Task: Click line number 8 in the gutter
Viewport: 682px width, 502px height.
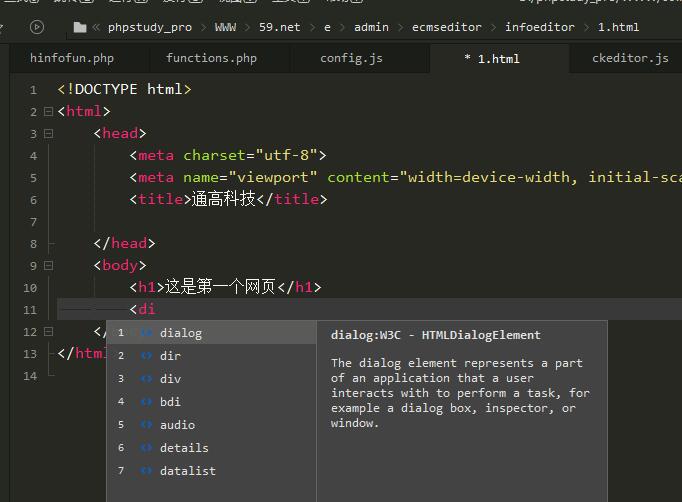Action: click(x=33, y=244)
